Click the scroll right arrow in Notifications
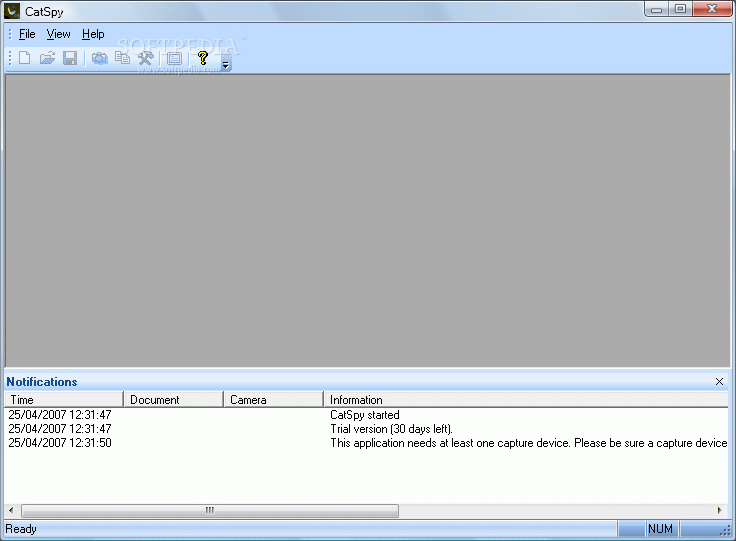Viewport: 736px width, 541px height. pyautogui.click(x=720, y=510)
